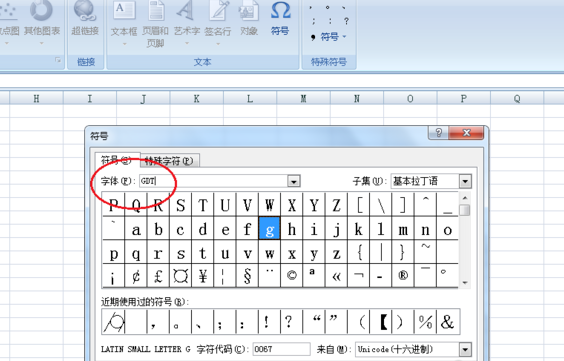The height and width of the screenshot is (361, 564).
Task: Pick the recently used diameter/angularity symbol
Action: (114, 321)
